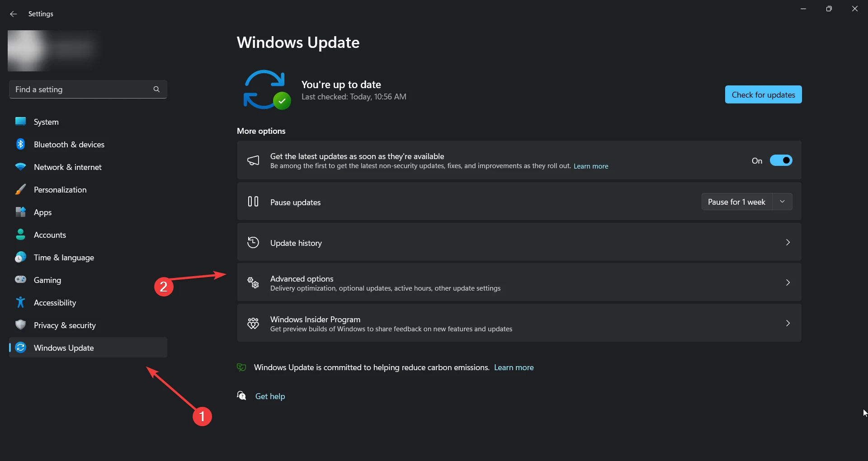Open System settings category
Viewport: 868px width, 461px height.
click(88, 122)
